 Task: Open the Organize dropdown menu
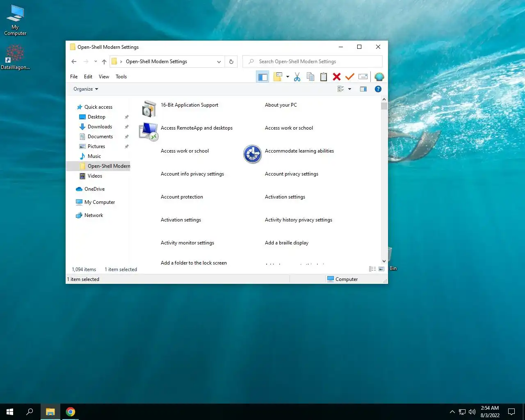86,89
